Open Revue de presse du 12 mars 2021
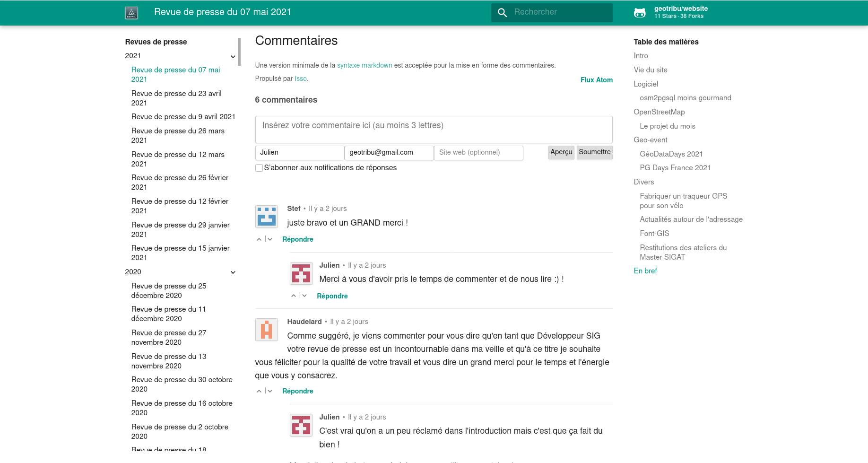868x463 pixels. tap(178, 159)
